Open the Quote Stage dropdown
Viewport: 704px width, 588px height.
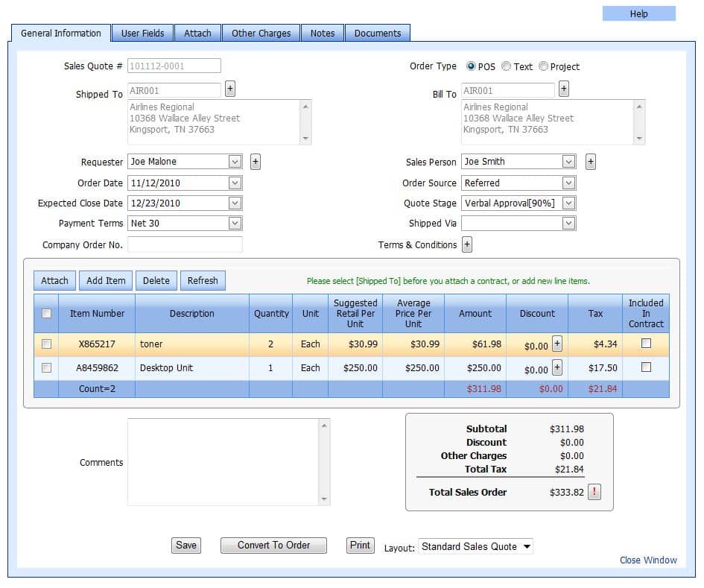click(568, 203)
